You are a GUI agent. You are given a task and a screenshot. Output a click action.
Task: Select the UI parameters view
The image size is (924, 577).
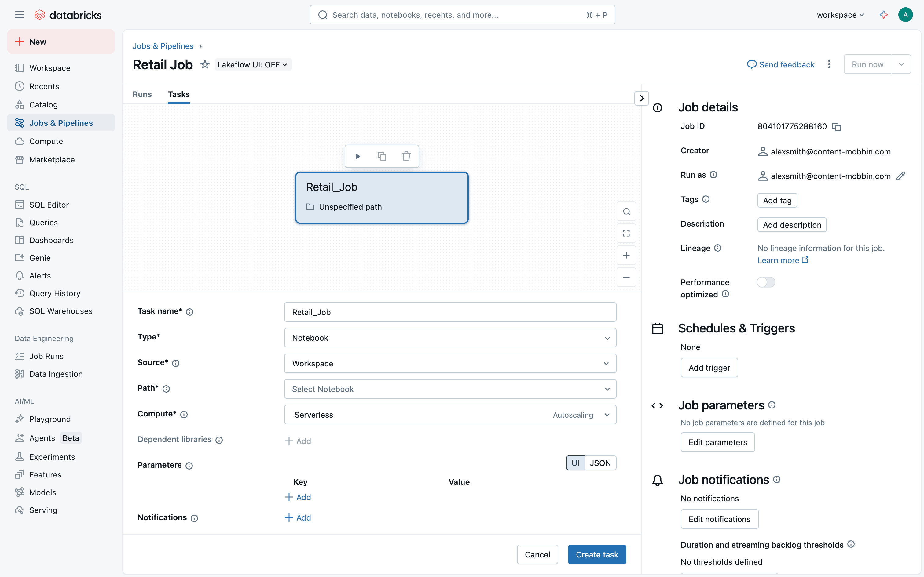click(575, 463)
